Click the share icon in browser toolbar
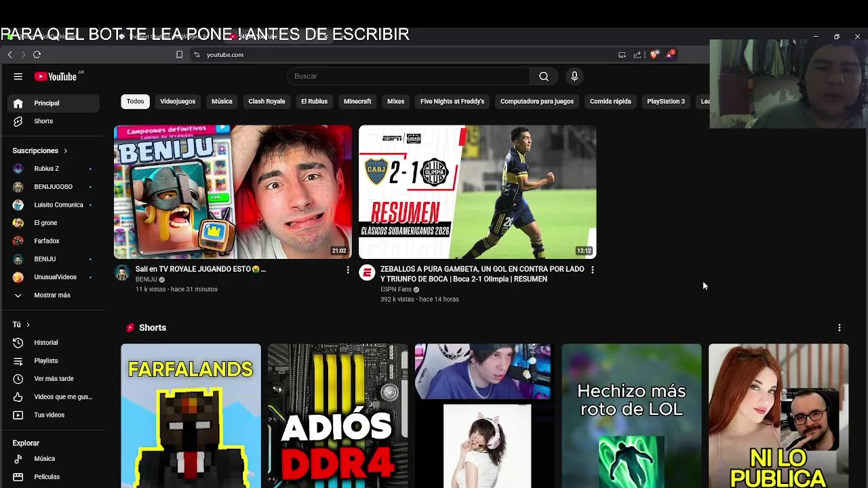Image resolution: width=868 pixels, height=488 pixels. click(x=637, y=55)
